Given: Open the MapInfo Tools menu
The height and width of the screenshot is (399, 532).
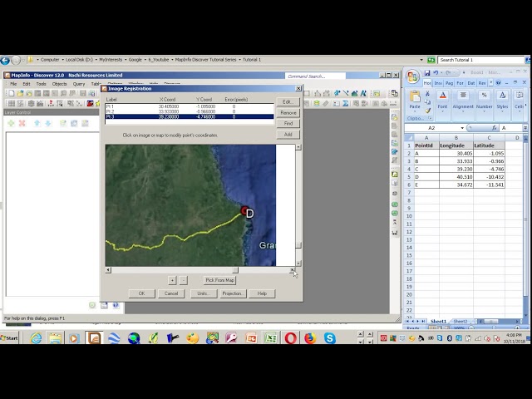Looking at the screenshot, I should 41,84.
